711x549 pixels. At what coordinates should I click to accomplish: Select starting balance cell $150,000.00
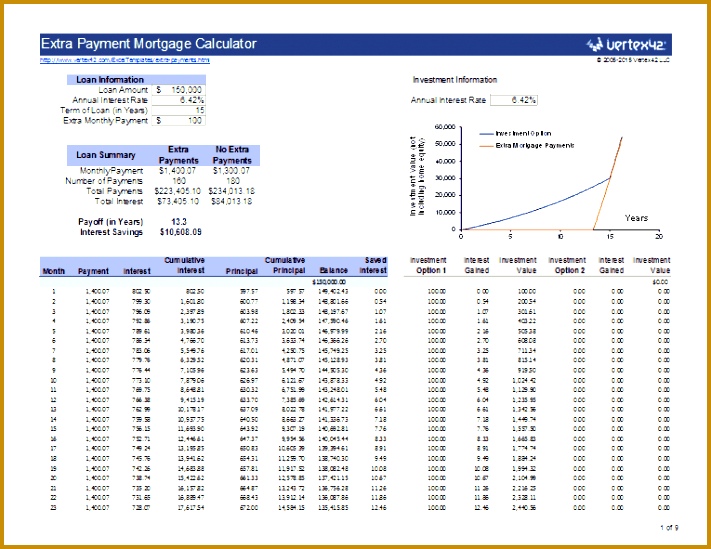(329, 282)
